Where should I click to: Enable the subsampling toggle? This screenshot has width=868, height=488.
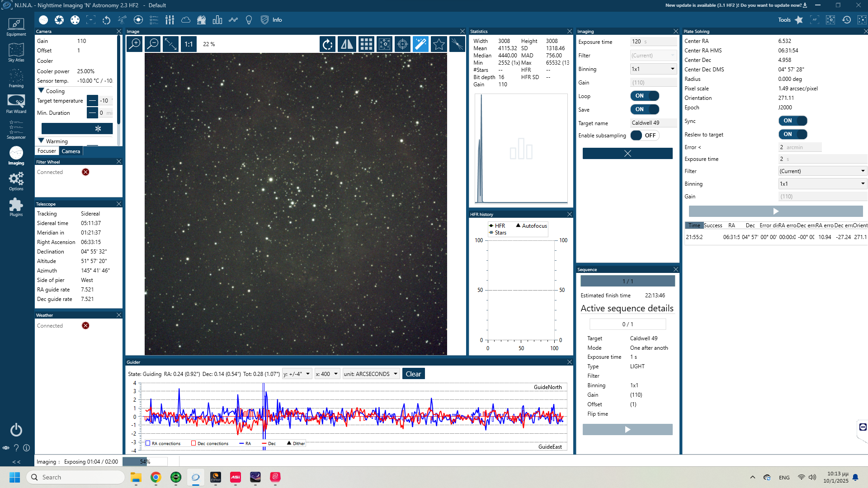[644, 136]
